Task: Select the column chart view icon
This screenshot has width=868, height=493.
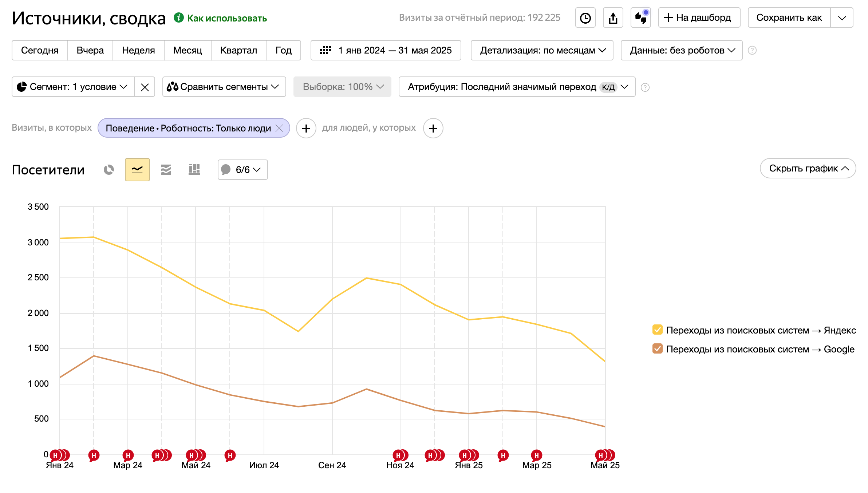Action: click(x=194, y=170)
